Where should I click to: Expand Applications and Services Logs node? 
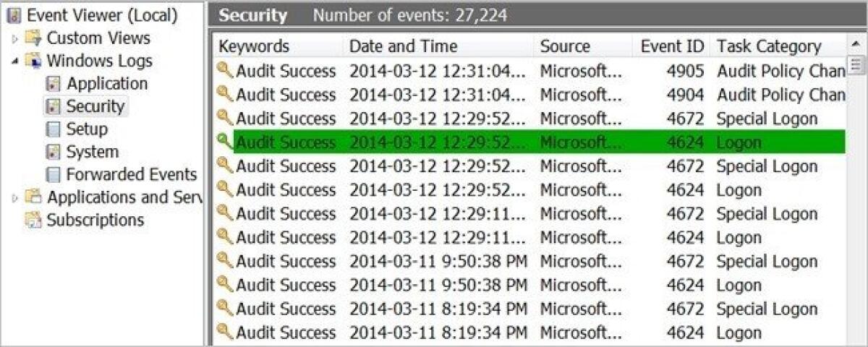point(15,198)
